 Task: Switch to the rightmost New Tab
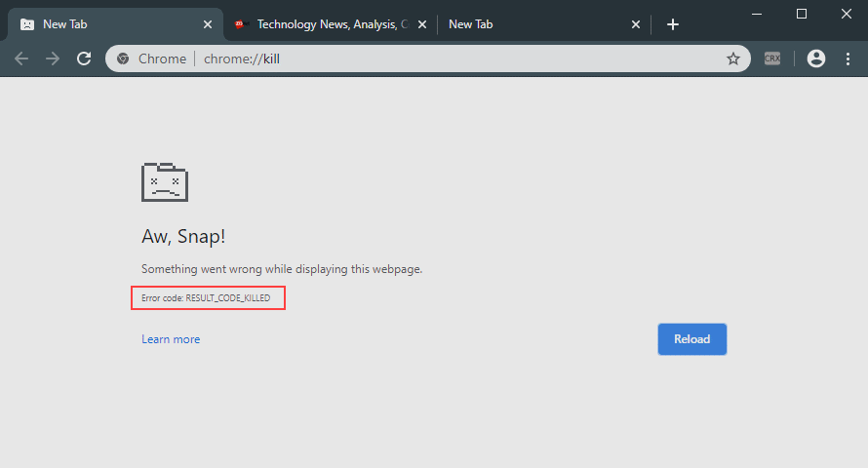(x=544, y=24)
